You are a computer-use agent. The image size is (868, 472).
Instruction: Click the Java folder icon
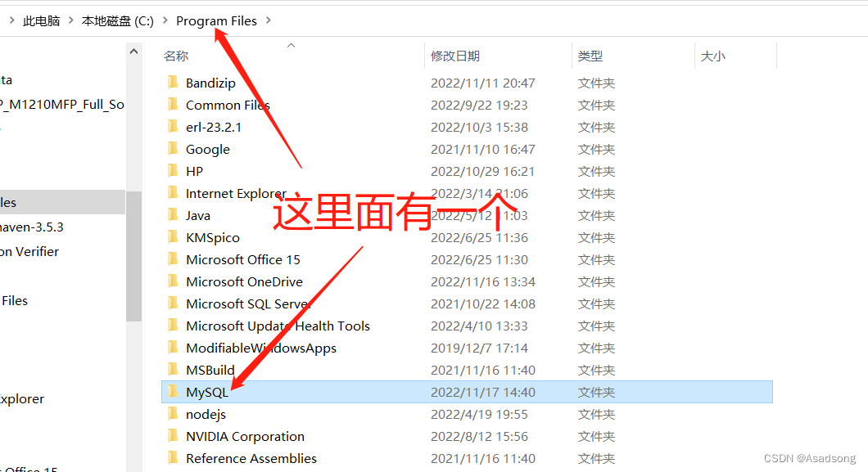(173, 215)
